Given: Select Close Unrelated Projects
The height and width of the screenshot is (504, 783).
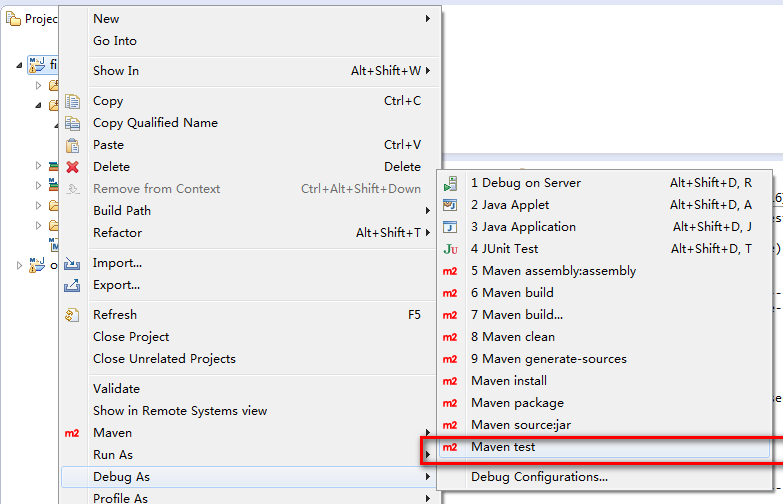Looking at the screenshot, I should pyautogui.click(x=164, y=359).
